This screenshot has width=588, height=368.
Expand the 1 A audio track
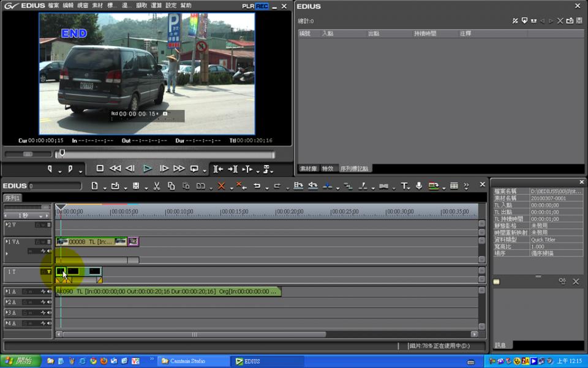(x=7, y=292)
